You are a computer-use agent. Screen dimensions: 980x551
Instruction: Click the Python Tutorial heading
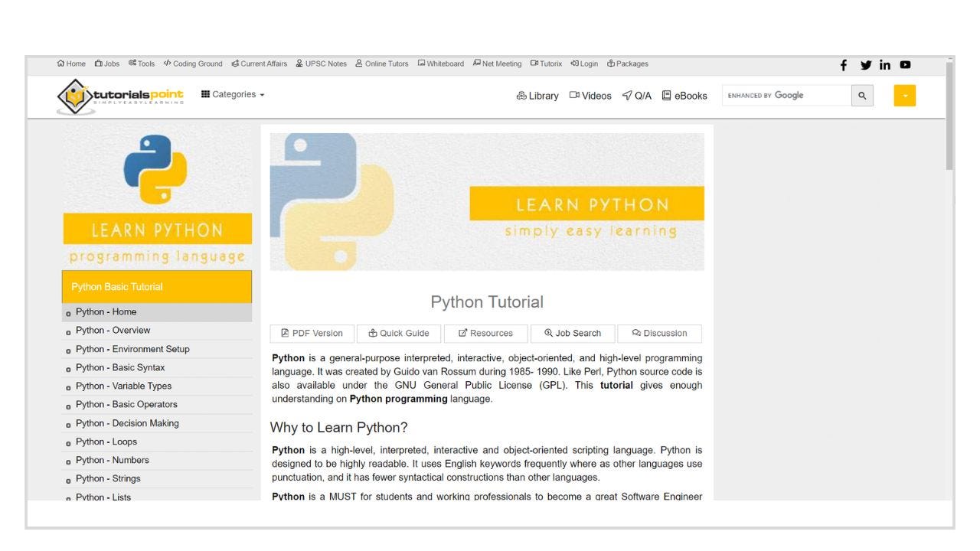pyautogui.click(x=487, y=302)
